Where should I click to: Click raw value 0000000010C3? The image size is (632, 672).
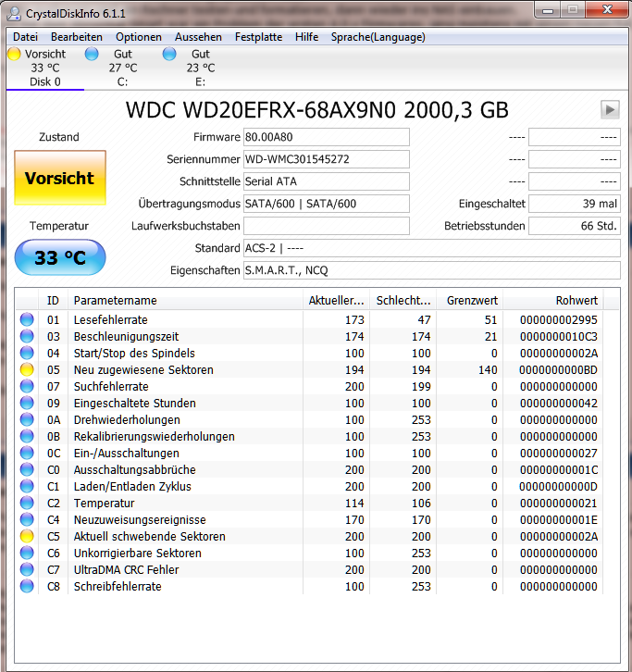[x=559, y=336]
